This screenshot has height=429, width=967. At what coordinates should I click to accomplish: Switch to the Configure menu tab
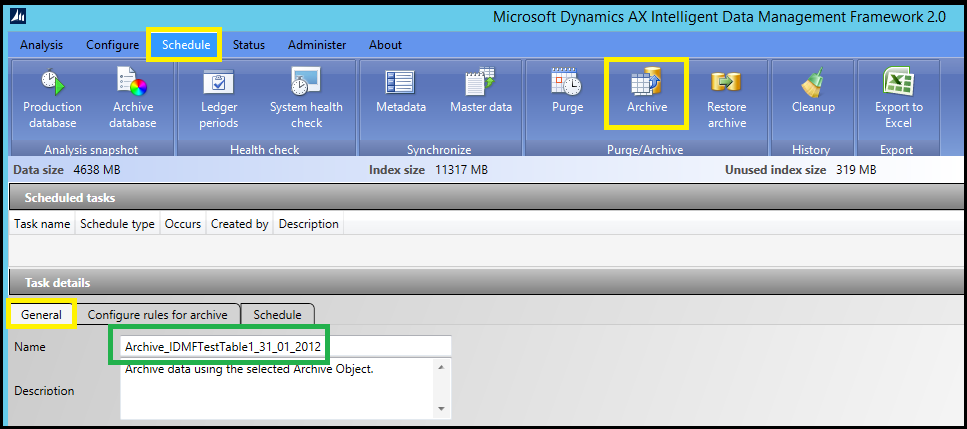point(112,45)
